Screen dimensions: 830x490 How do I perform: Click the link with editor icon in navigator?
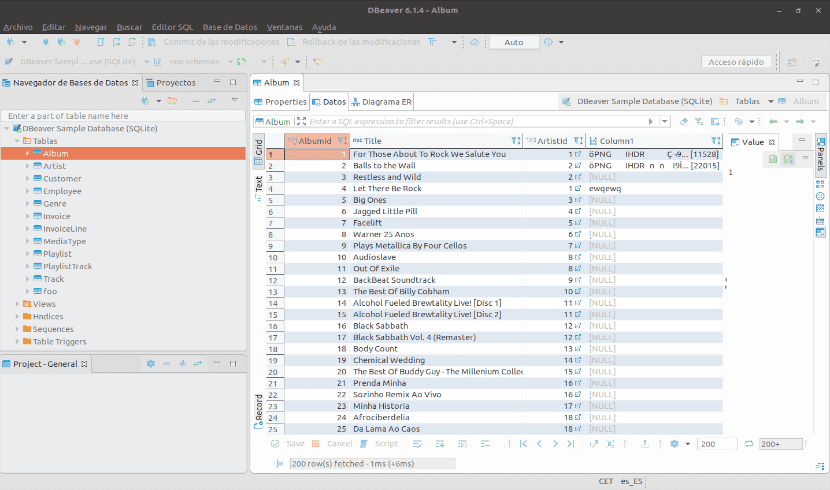pos(211,101)
